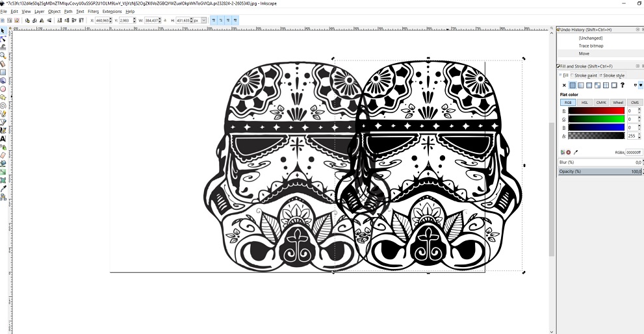Set fill to Unset paint (question mark)
Viewport: 644px width, 334px height.
click(x=623, y=85)
